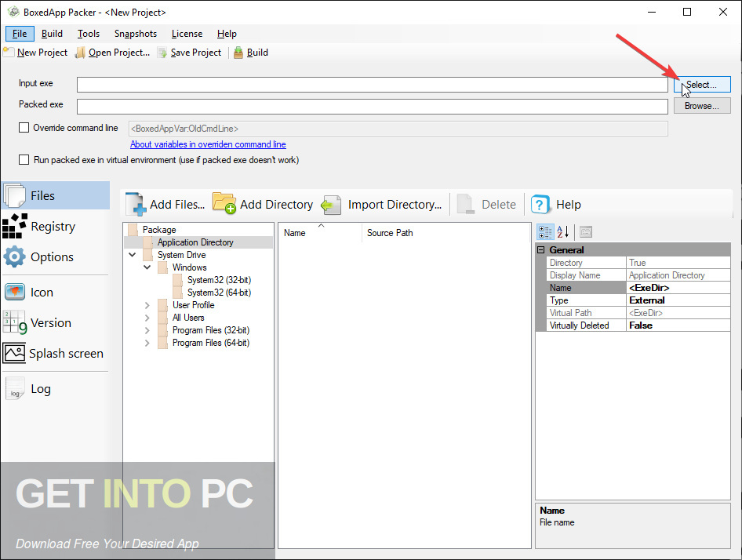Select Application Directory in tree
742x560 pixels.
195,242
